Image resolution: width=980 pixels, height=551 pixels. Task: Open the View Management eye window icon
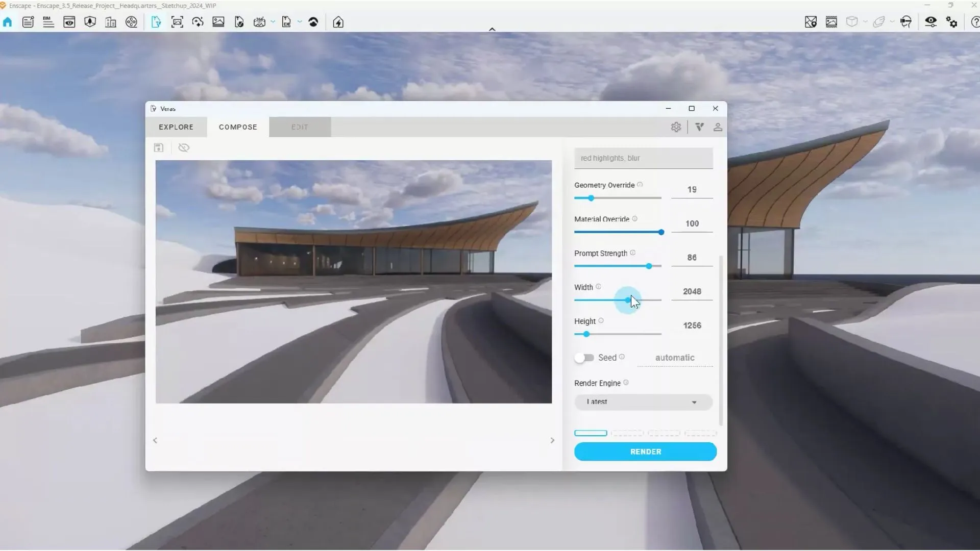click(69, 22)
